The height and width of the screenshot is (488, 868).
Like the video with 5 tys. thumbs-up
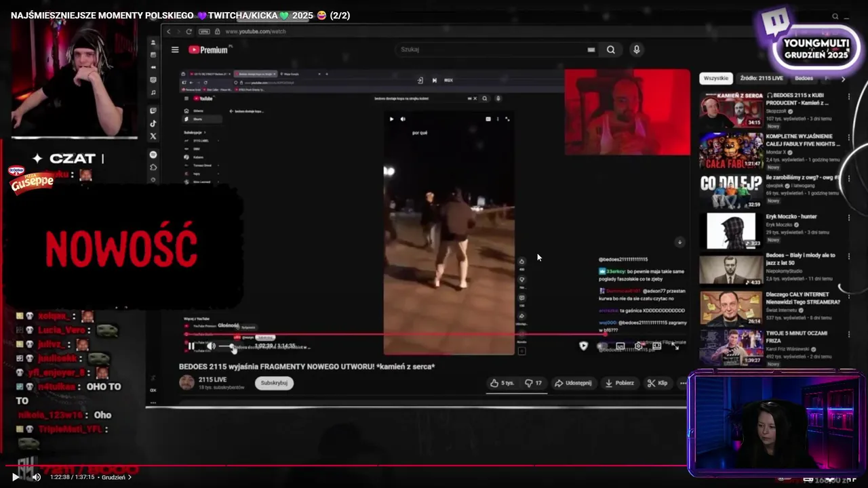(502, 383)
